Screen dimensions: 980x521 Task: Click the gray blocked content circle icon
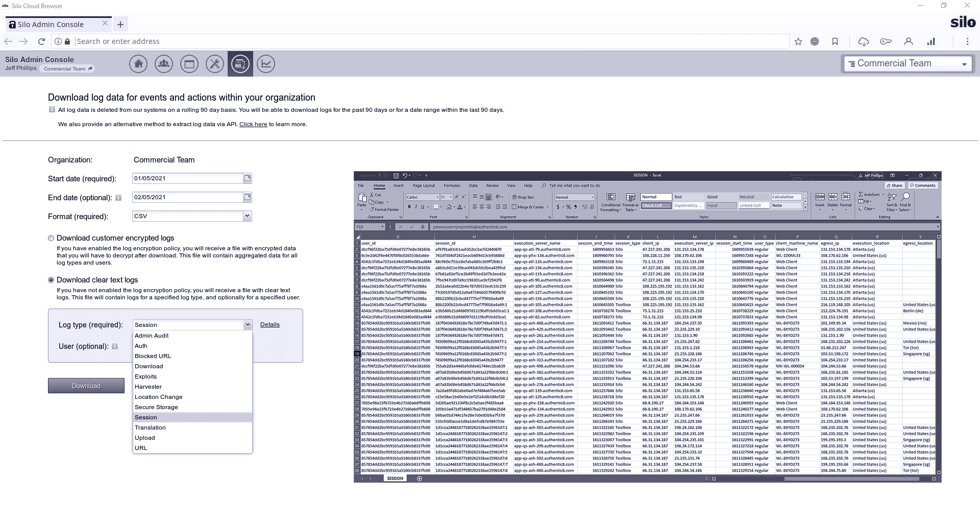[x=815, y=41]
